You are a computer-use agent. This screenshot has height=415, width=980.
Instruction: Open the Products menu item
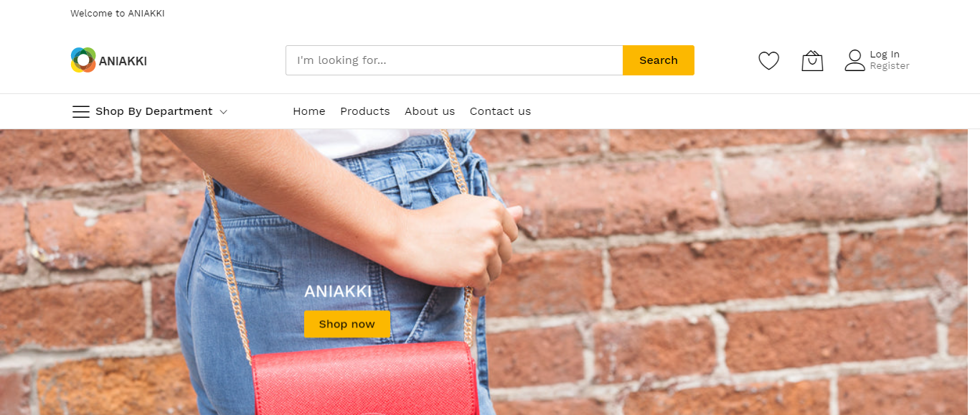(x=365, y=111)
